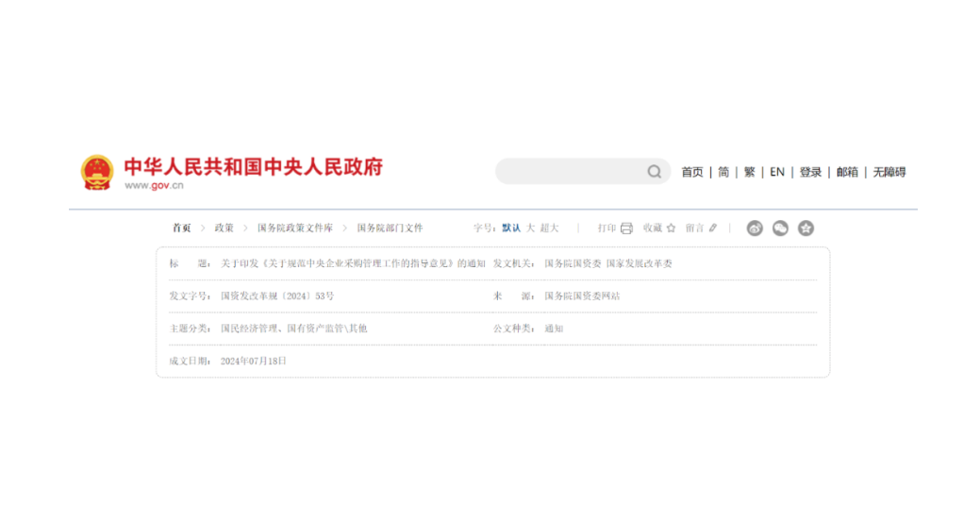Go to 国务院政策文件库 breadcrumb
Screen dimensions: 980x507
(295, 228)
